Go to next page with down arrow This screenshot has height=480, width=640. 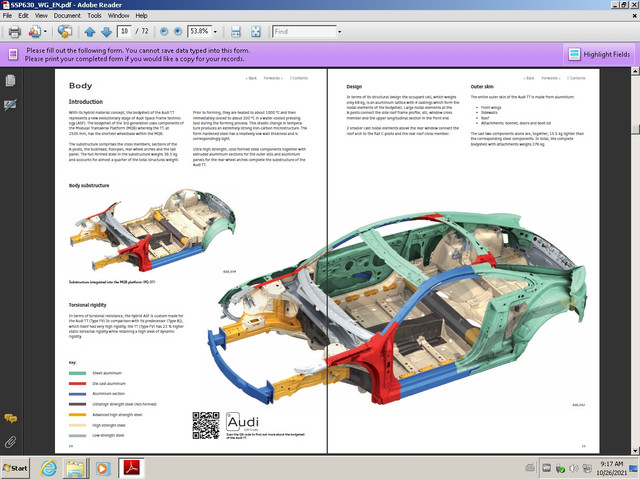click(106, 32)
